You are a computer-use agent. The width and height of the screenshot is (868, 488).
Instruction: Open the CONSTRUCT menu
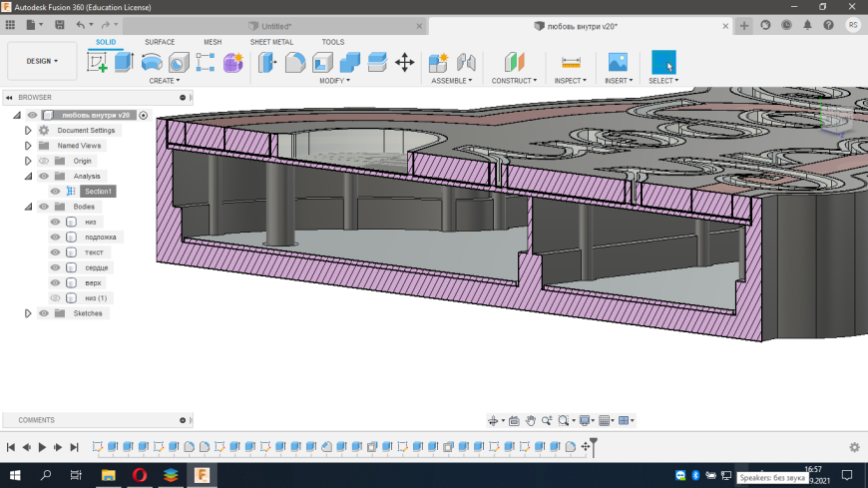(514, 81)
